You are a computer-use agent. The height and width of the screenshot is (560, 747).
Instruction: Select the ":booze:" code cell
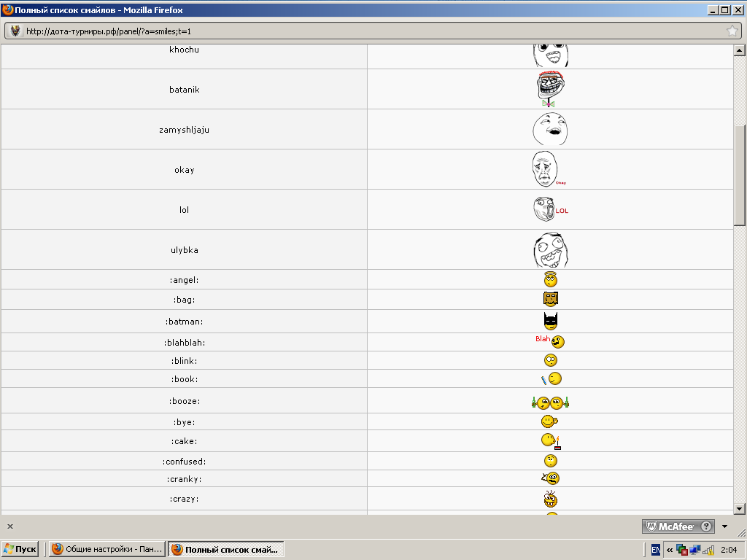(x=184, y=401)
